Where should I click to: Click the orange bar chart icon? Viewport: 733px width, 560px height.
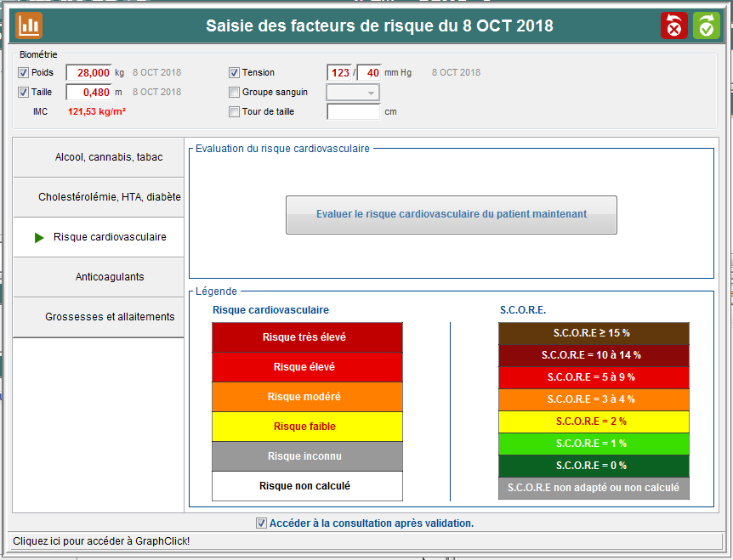29,25
